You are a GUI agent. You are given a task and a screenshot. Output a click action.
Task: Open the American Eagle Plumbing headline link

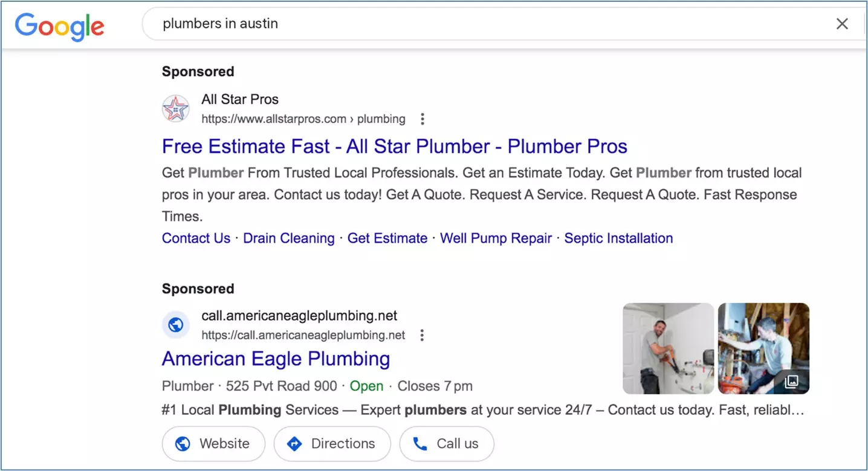(276, 359)
